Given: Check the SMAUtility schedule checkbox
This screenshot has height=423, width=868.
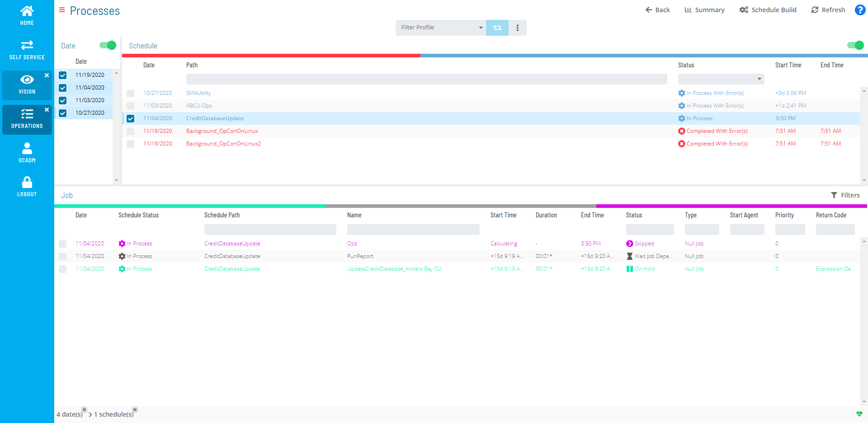Looking at the screenshot, I should click(131, 94).
